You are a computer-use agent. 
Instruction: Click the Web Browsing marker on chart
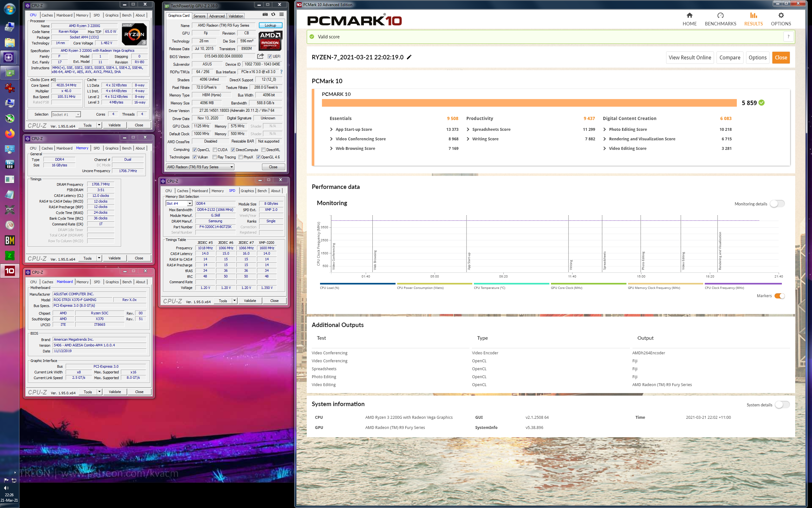375,260
